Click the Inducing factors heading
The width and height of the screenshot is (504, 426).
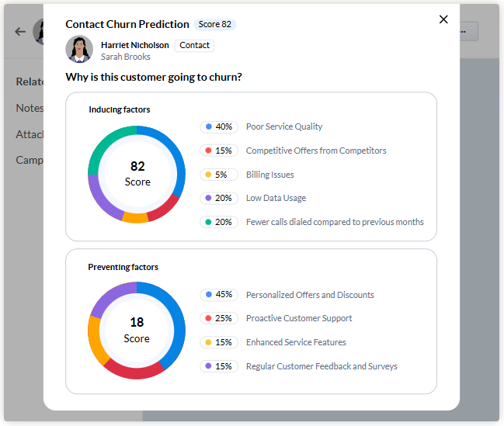[120, 110]
